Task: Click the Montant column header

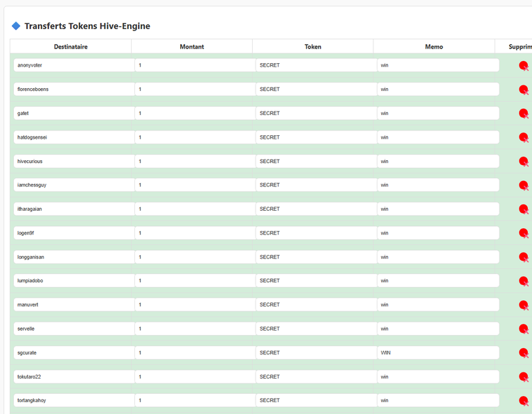Action: click(192, 46)
